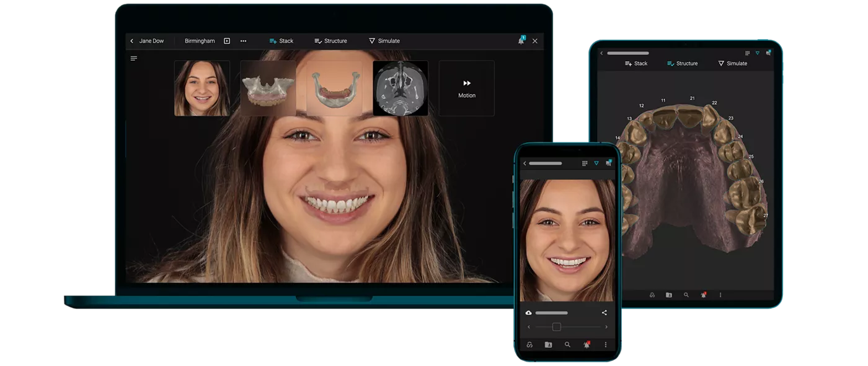868x366 pixels.
Task: Click the Jane Dow patient name
Action: pos(151,41)
